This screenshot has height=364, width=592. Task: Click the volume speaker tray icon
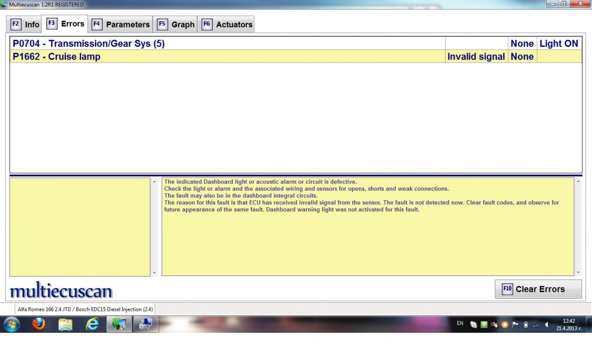[547, 324]
